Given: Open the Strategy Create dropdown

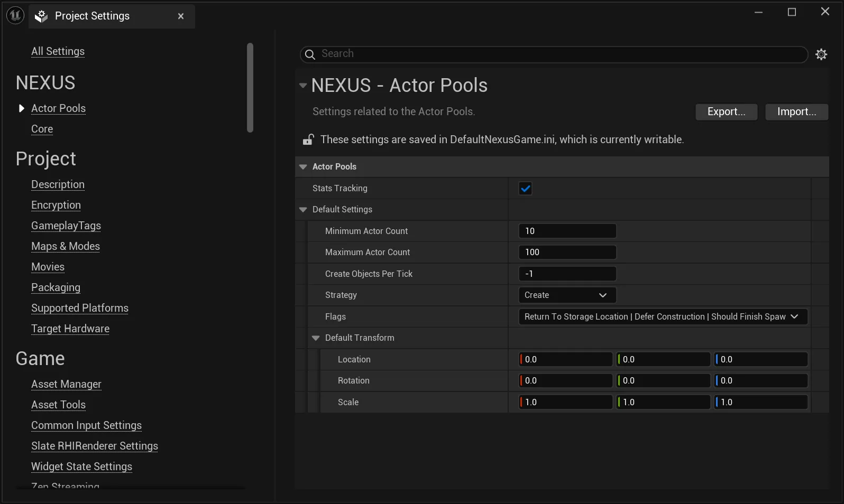Looking at the screenshot, I should [567, 295].
